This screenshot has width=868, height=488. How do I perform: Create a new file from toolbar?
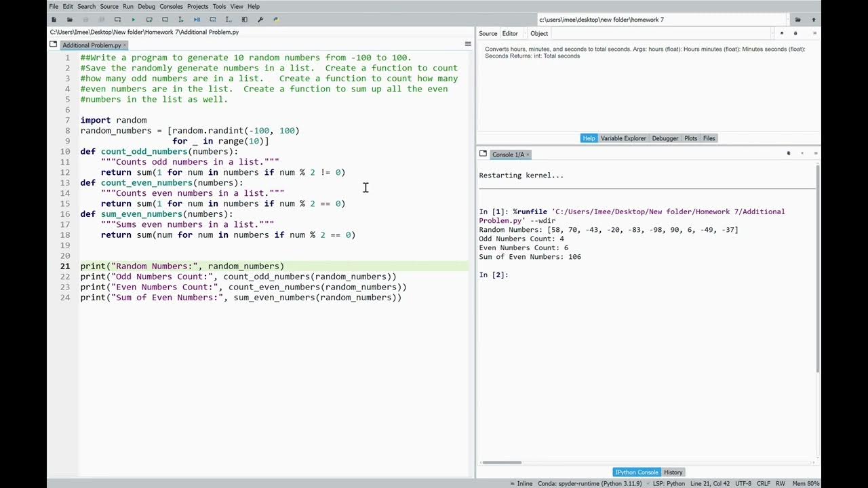click(x=54, y=20)
